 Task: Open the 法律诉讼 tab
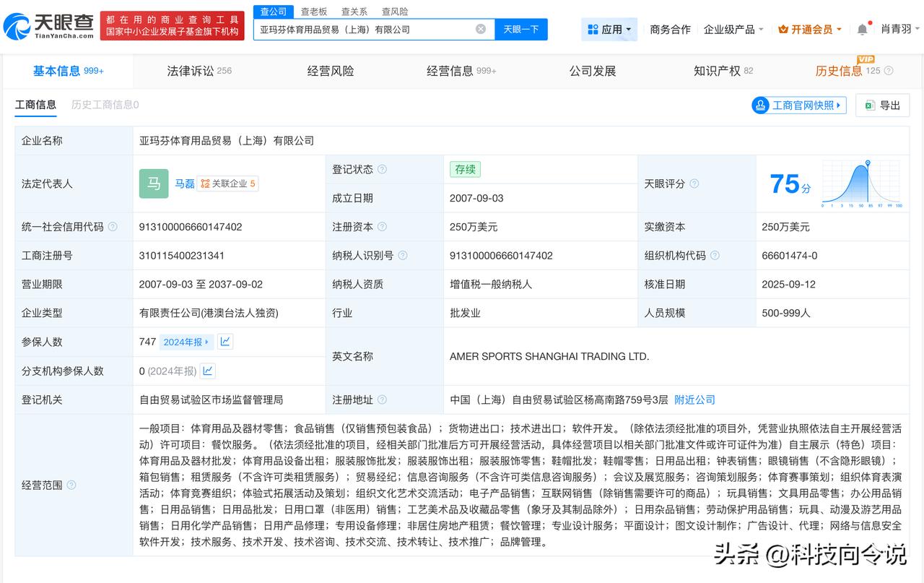coord(199,71)
